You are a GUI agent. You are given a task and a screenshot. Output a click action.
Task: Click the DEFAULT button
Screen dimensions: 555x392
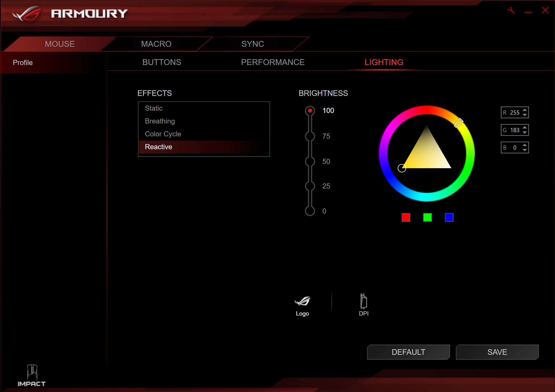coord(408,352)
